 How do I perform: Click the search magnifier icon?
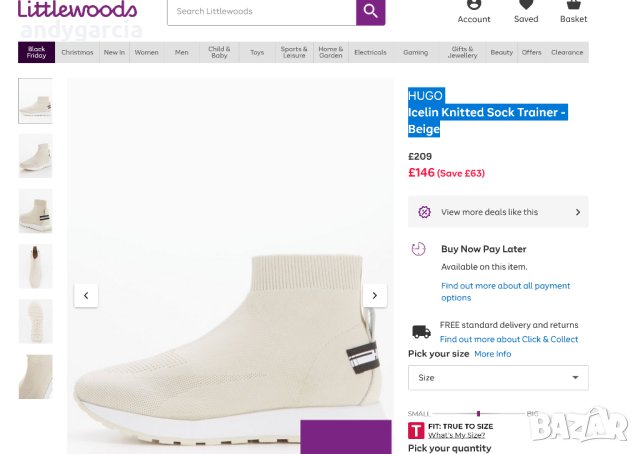pos(370,11)
